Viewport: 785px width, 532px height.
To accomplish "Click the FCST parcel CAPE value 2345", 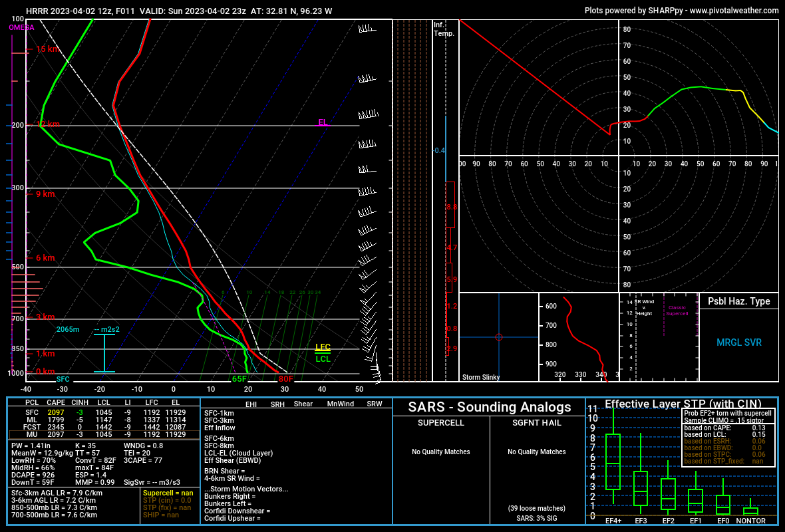I will tap(56, 427).
